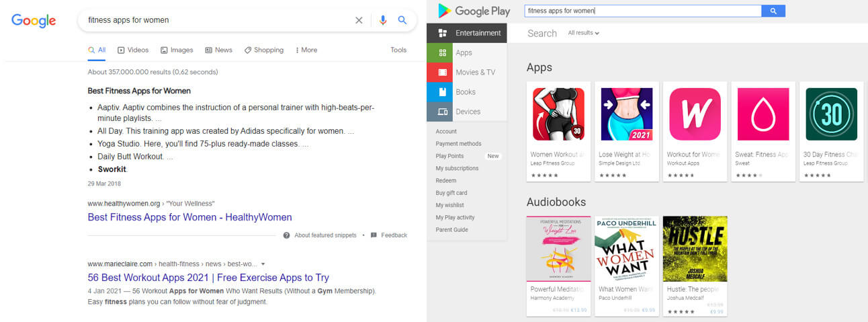Click Buy gift card link

451,193
